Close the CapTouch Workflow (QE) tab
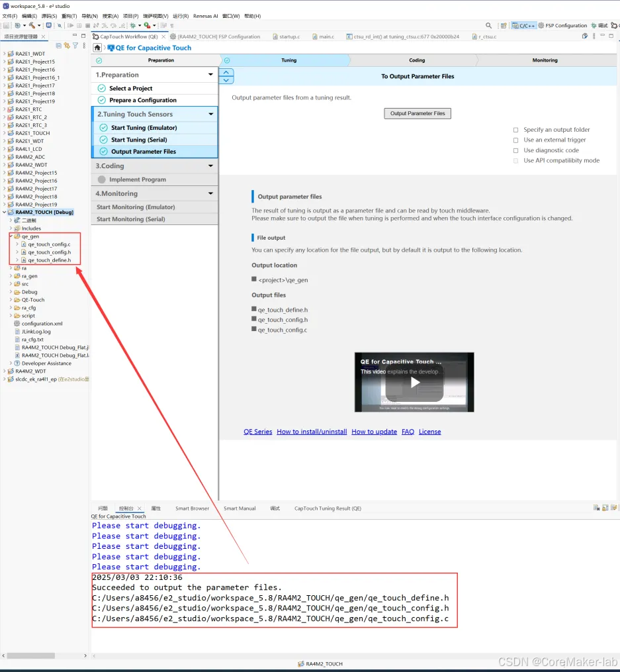 [x=163, y=36]
